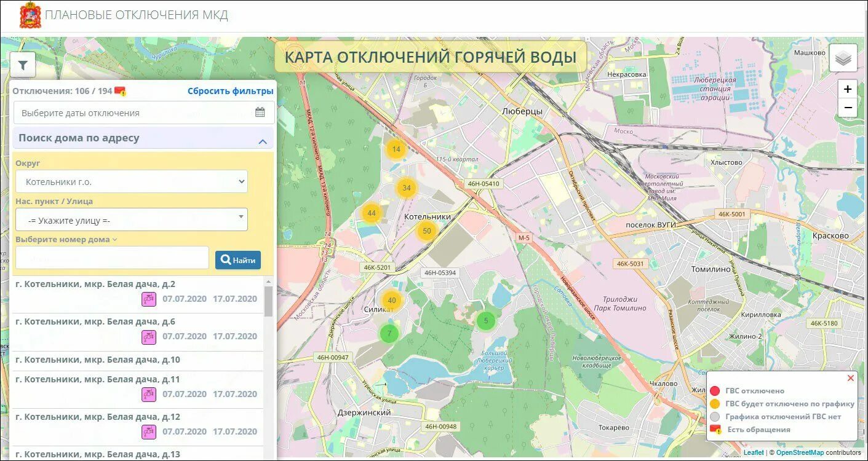The width and height of the screenshot is (868, 461).
Task: Click the Есть обращения legend flag icon
Action: tap(715, 430)
